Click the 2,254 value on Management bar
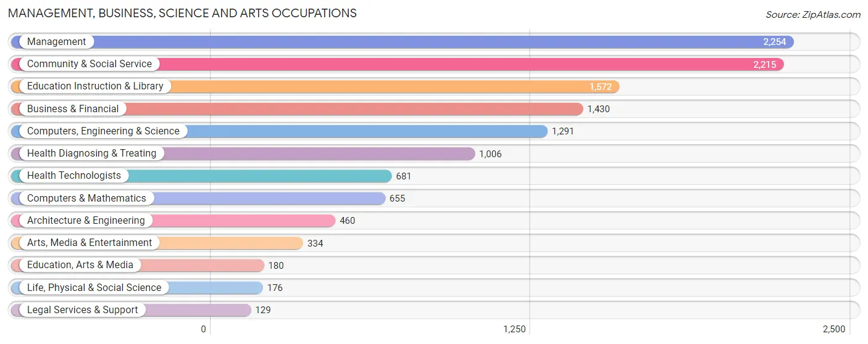 (774, 42)
